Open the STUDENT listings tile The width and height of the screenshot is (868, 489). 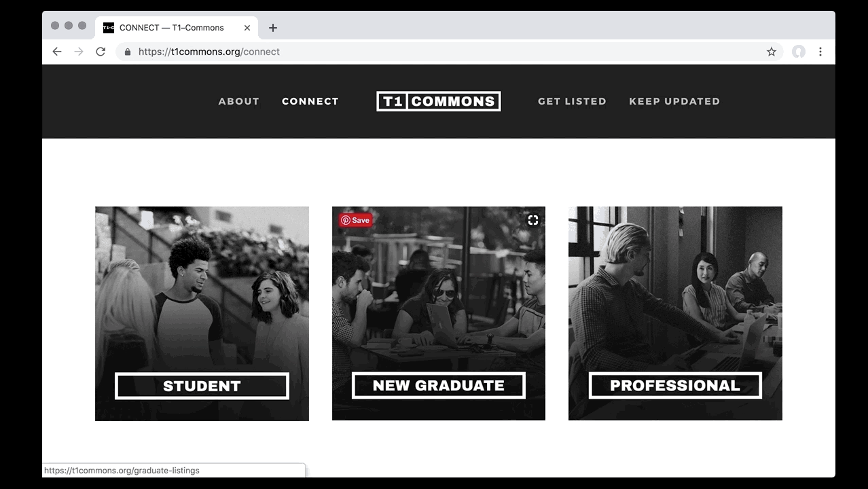(x=202, y=314)
